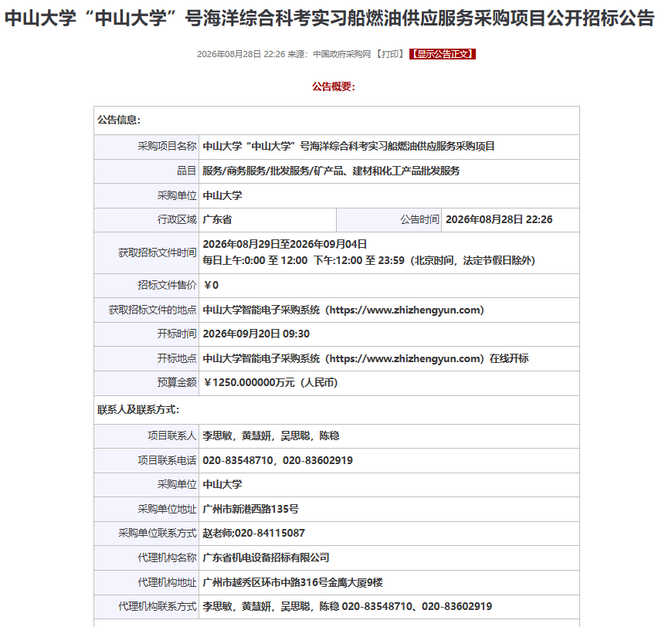
Task: Click the 行政区域 label cell
Action: pos(147,220)
